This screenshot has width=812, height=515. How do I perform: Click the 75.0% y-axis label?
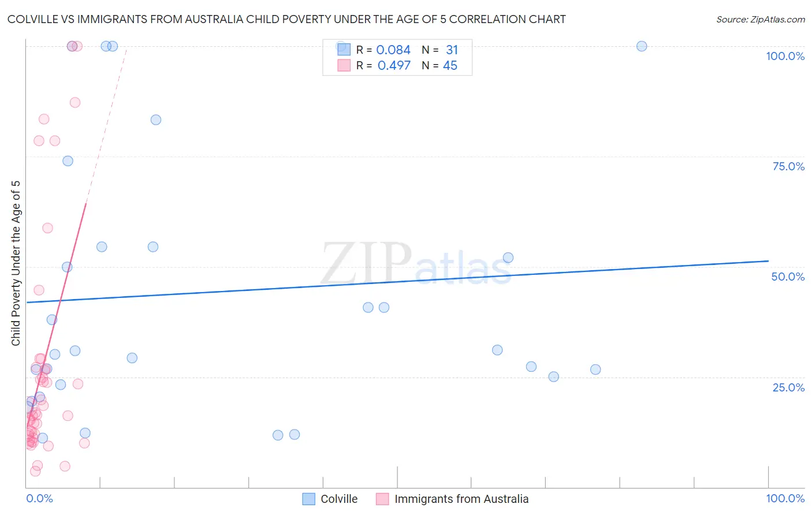click(788, 166)
